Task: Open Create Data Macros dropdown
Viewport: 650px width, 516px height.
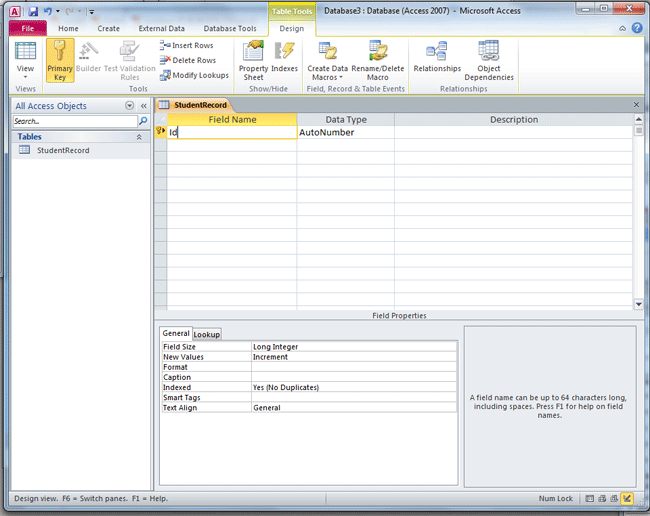Action: tap(327, 61)
